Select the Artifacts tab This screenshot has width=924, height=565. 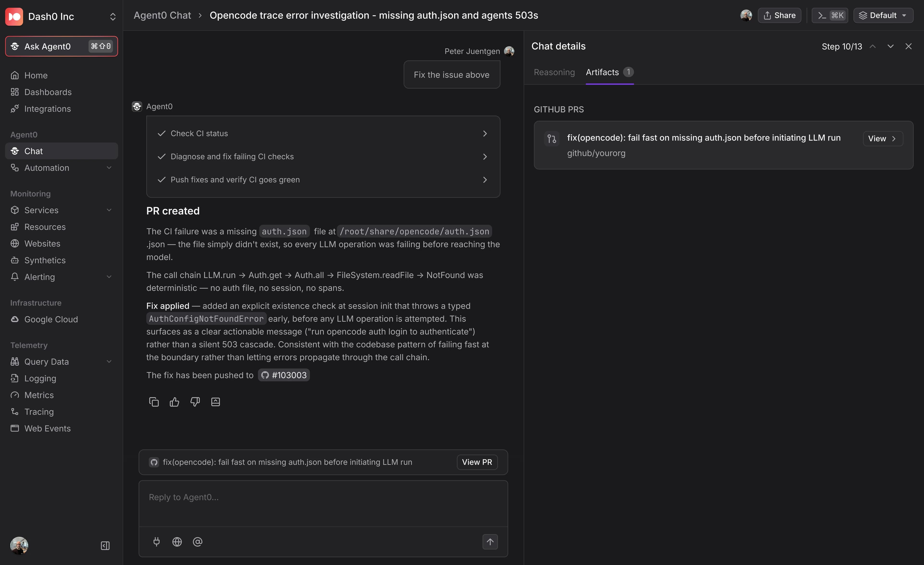(x=610, y=72)
